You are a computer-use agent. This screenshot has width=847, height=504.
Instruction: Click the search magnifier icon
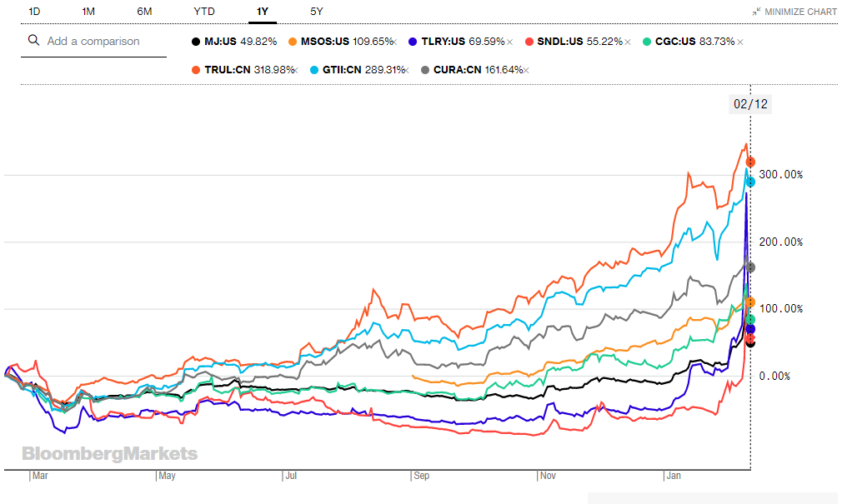tap(33, 41)
